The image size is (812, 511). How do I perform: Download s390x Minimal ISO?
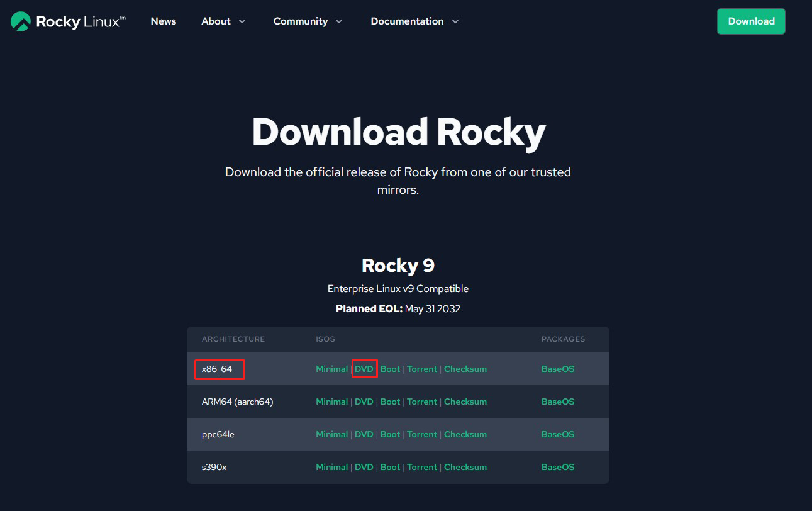pyautogui.click(x=331, y=467)
